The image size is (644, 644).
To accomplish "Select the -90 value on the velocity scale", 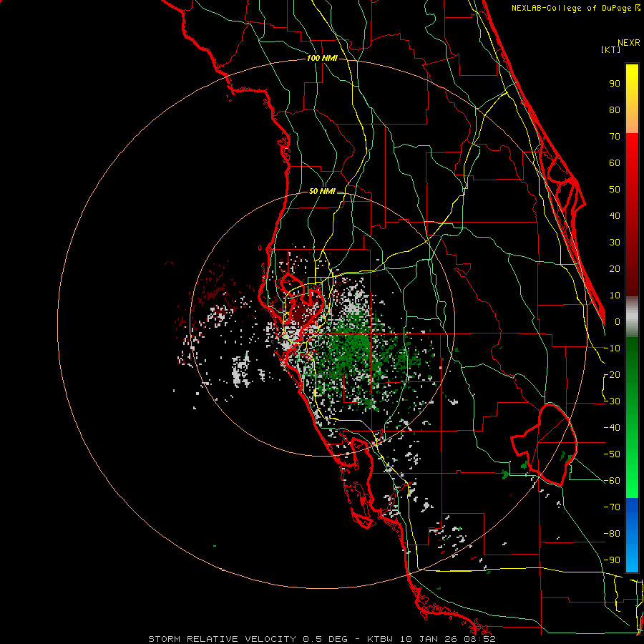I will click(x=612, y=560).
